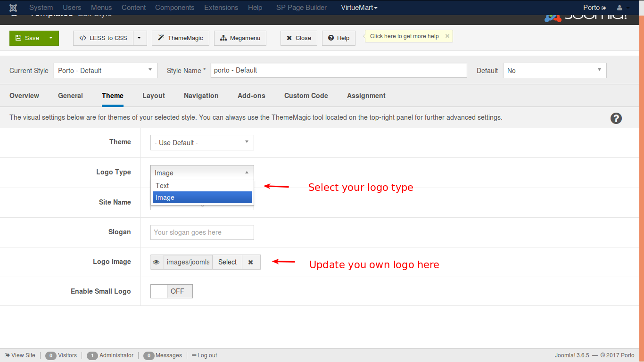The image size is (644, 362).
Task: Click the View Site link
Action: [x=20, y=355]
